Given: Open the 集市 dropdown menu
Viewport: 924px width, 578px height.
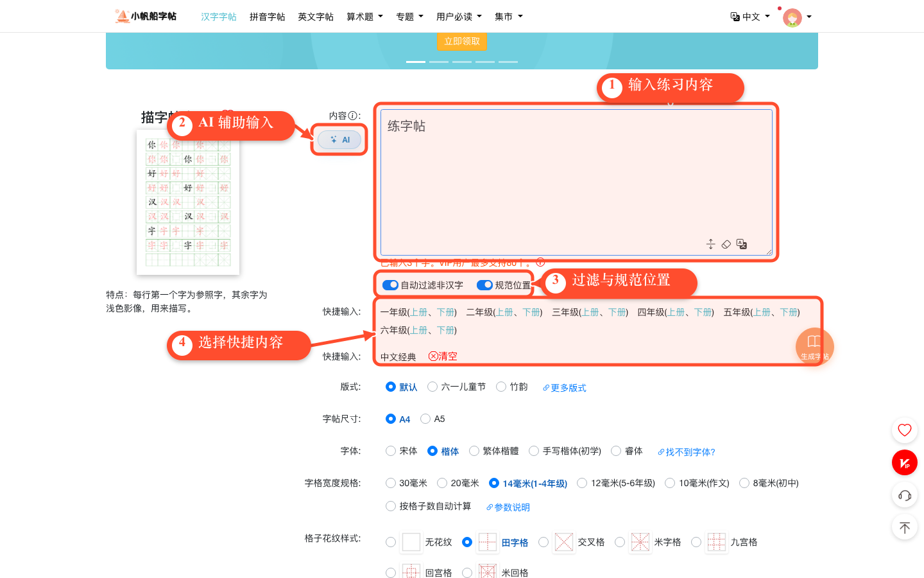Looking at the screenshot, I should (x=509, y=17).
